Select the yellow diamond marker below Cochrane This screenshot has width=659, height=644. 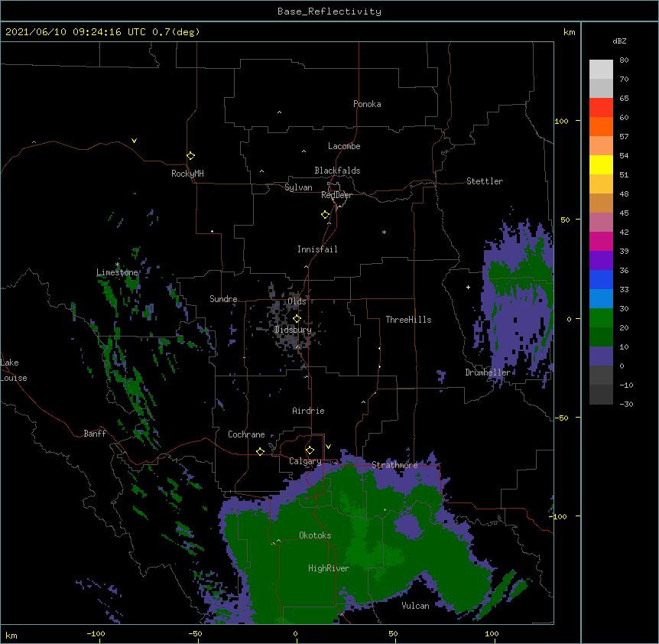260,451
